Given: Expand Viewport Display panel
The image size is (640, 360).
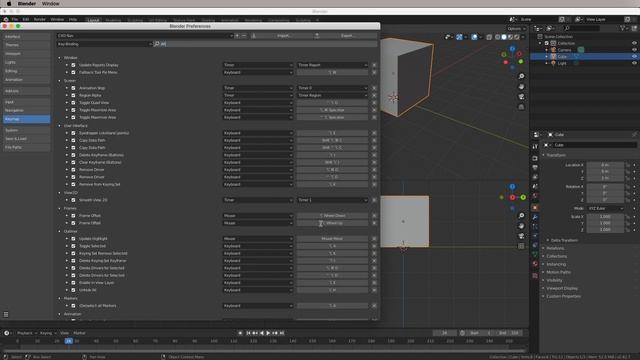Looking at the screenshot, I should (562, 289).
